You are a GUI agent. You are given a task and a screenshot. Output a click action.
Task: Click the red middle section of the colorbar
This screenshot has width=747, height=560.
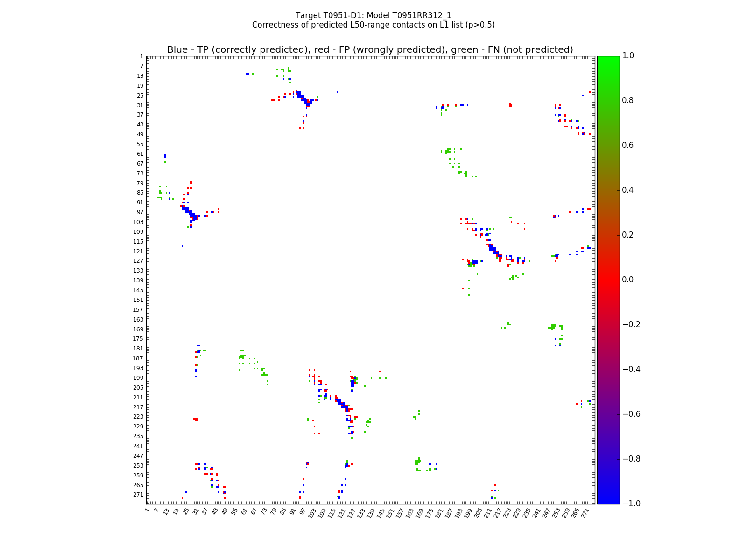(608, 280)
